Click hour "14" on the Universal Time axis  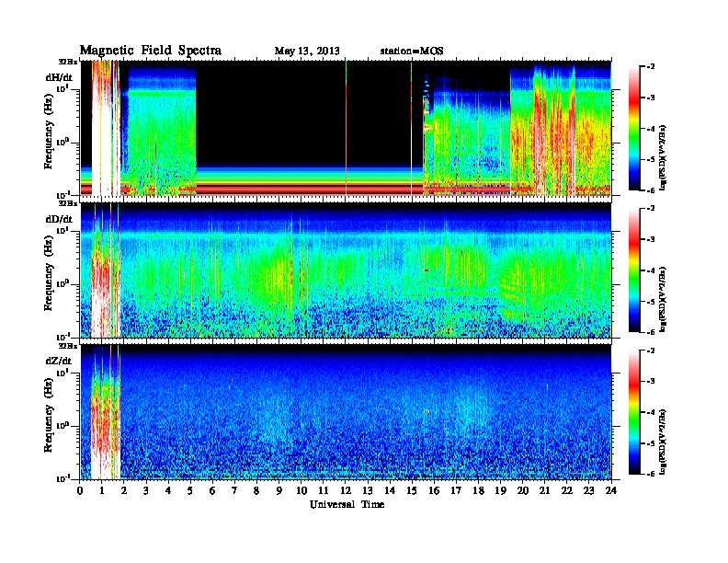coord(390,490)
